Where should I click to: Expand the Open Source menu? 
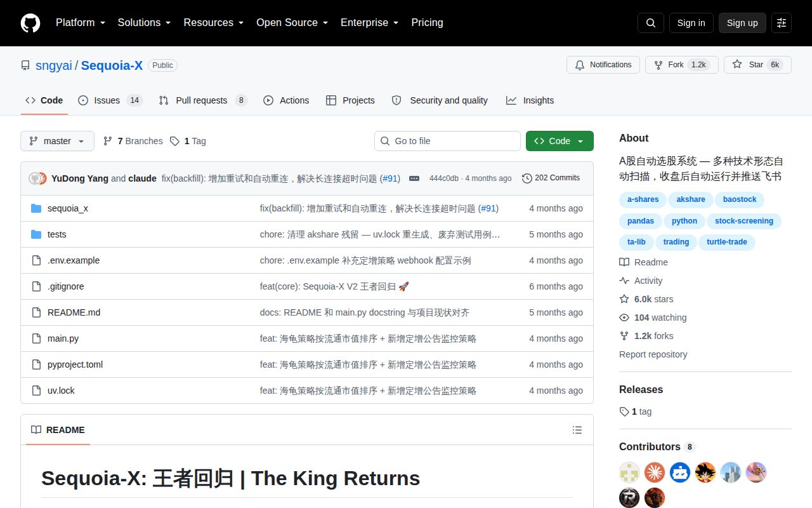click(x=292, y=23)
